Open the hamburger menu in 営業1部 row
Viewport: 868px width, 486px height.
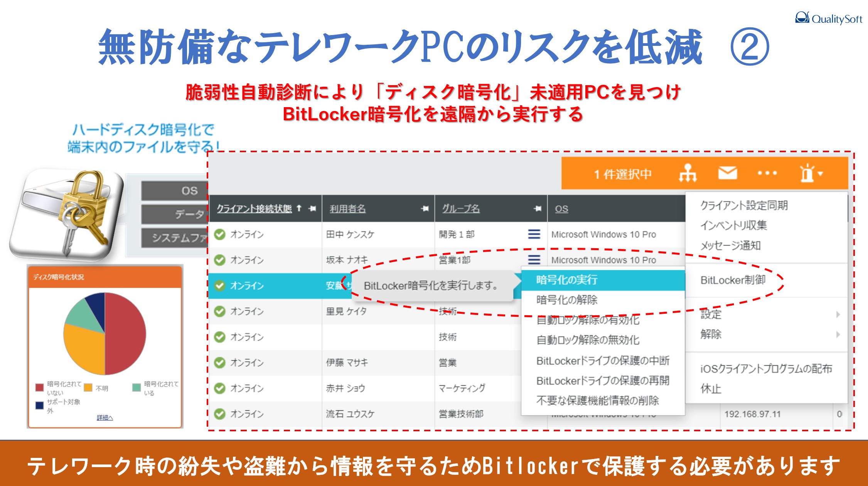click(534, 259)
